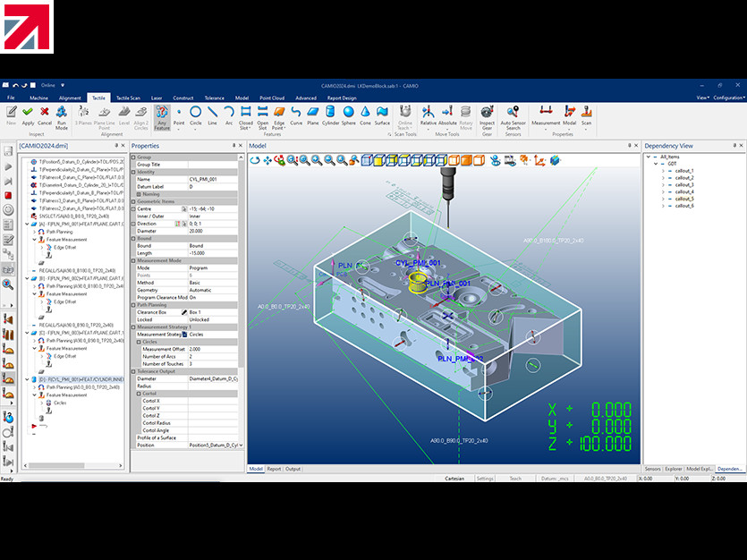Expand the callout_6 node
Viewport: 747px width, 560px height.
coord(663,206)
